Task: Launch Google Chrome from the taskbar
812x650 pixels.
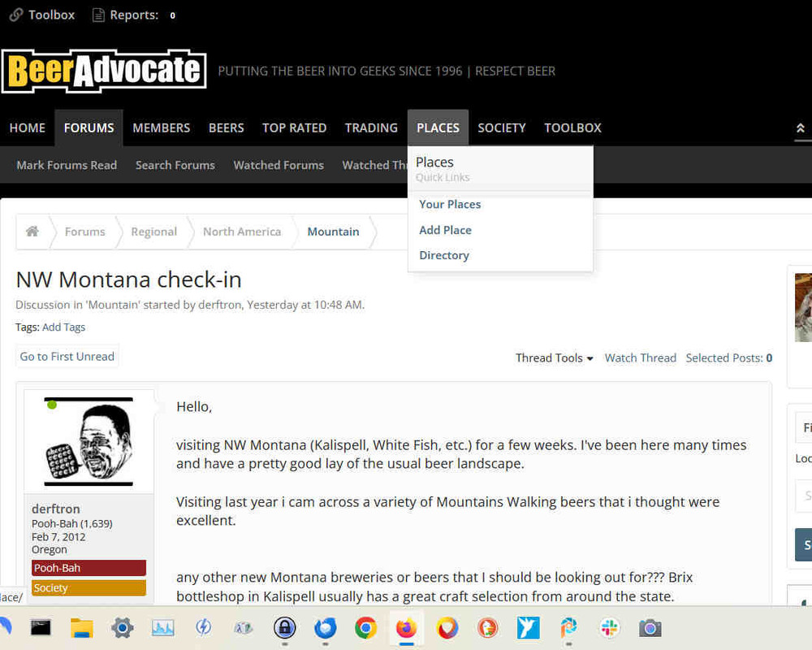Action: click(x=366, y=628)
